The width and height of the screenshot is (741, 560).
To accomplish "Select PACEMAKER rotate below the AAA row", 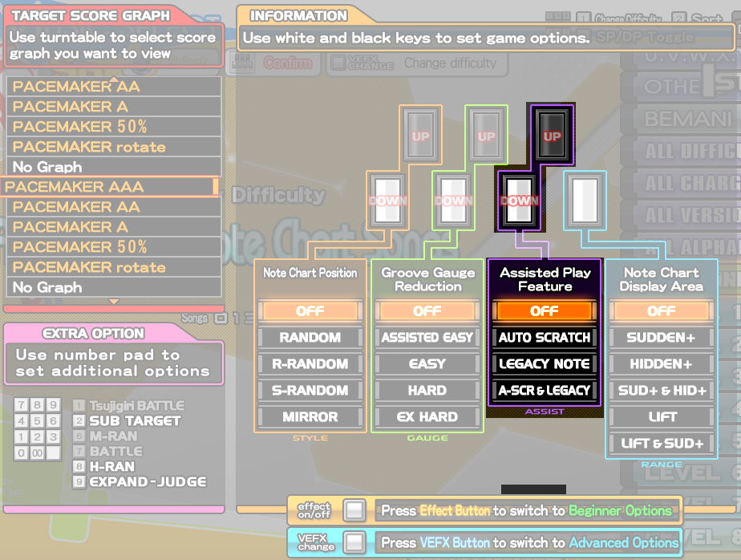I will (x=114, y=267).
